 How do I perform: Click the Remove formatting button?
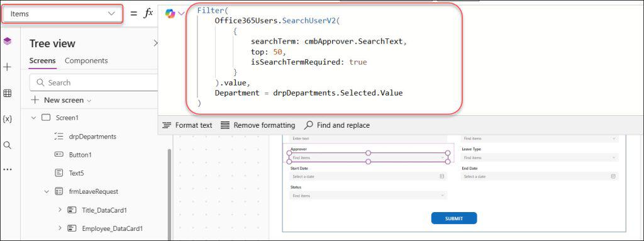click(x=257, y=125)
